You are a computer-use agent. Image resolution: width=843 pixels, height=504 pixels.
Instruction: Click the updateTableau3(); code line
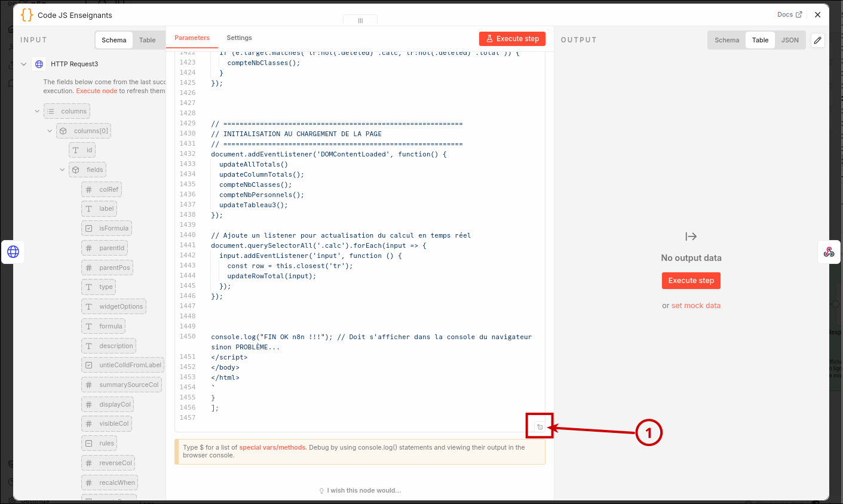point(253,205)
